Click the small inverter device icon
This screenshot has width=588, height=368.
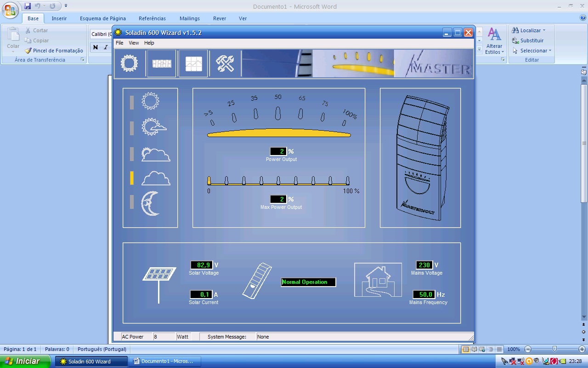tap(257, 281)
